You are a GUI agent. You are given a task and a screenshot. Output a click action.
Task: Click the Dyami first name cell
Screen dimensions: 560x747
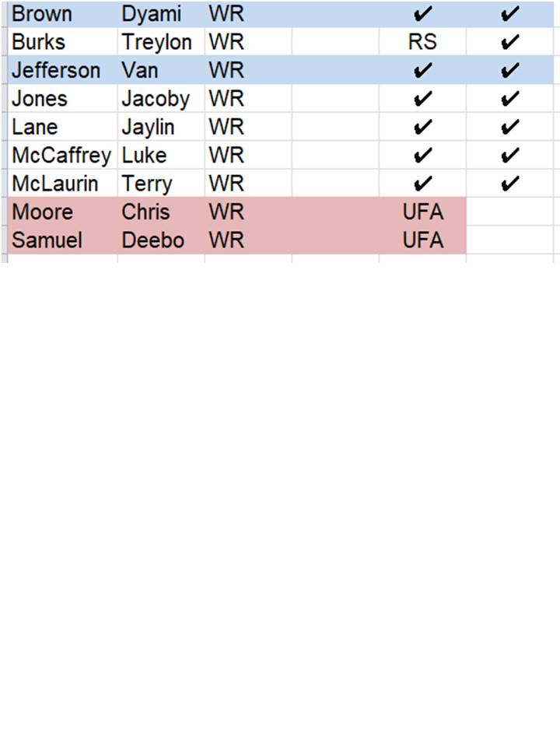point(151,14)
